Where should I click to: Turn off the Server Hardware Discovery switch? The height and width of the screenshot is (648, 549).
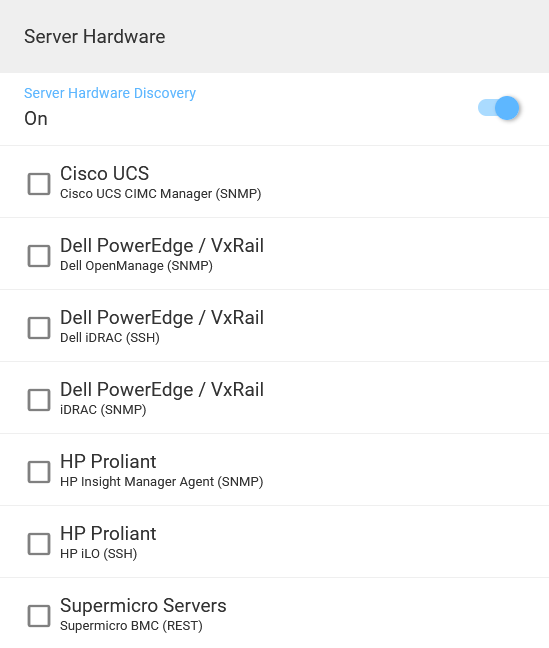coord(499,108)
